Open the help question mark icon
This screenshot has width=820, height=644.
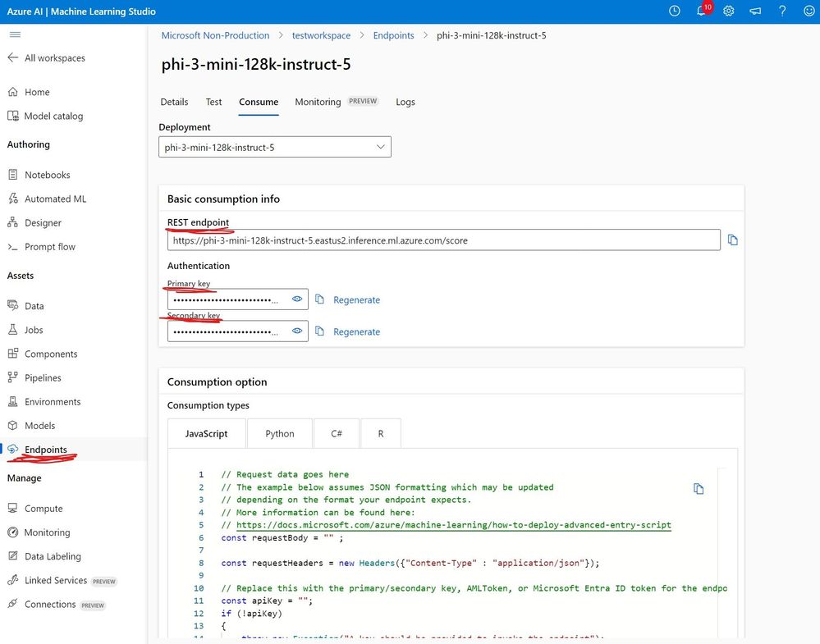coord(781,11)
